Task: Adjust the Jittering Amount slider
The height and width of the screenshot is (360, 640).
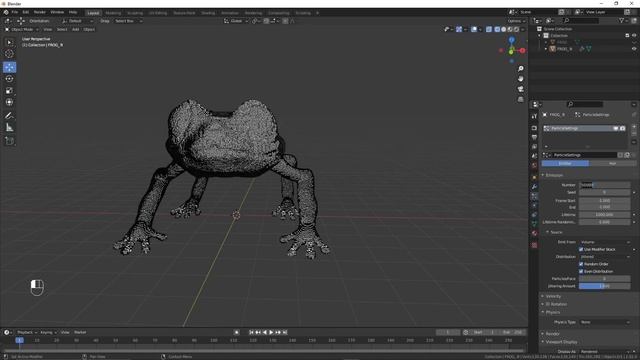Action: pyautogui.click(x=605, y=286)
